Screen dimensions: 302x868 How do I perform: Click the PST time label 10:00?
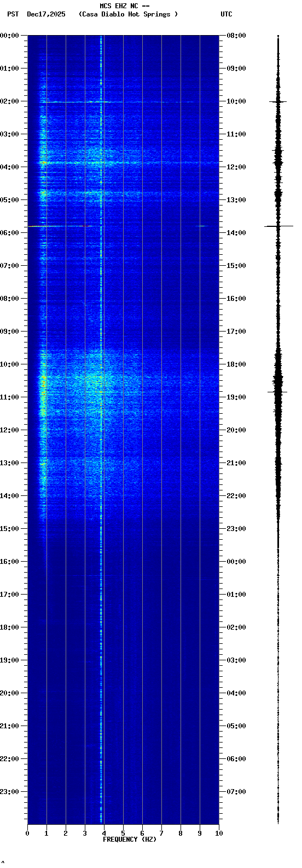(x=10, y=364)
